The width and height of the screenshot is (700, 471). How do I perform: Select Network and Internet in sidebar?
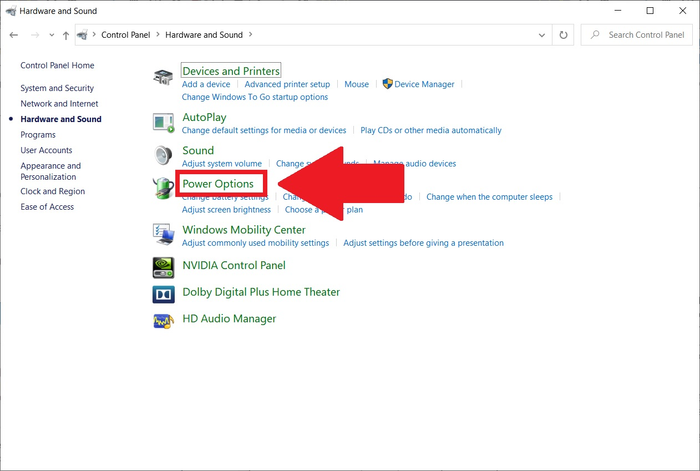tap(59, 103)
